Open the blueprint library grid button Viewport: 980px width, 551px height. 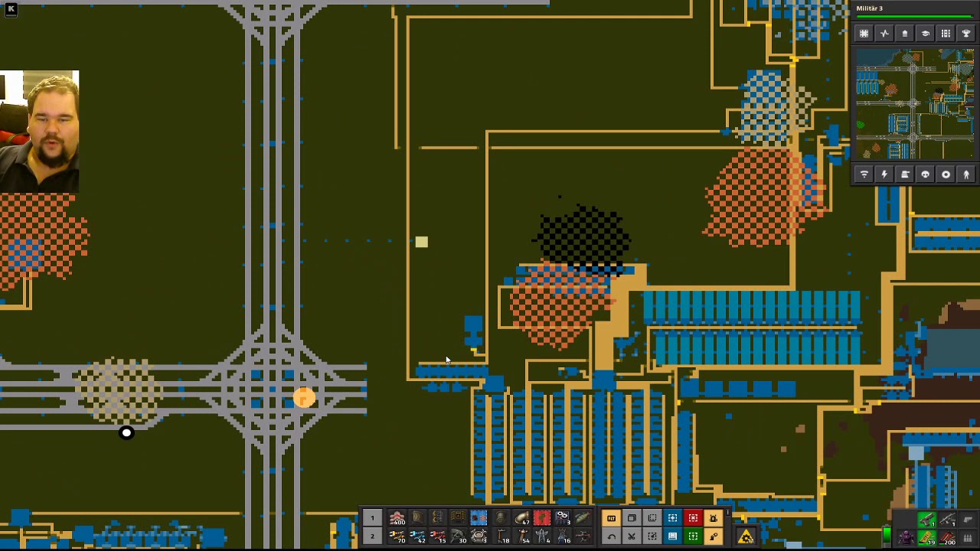(x=864, y=33)
